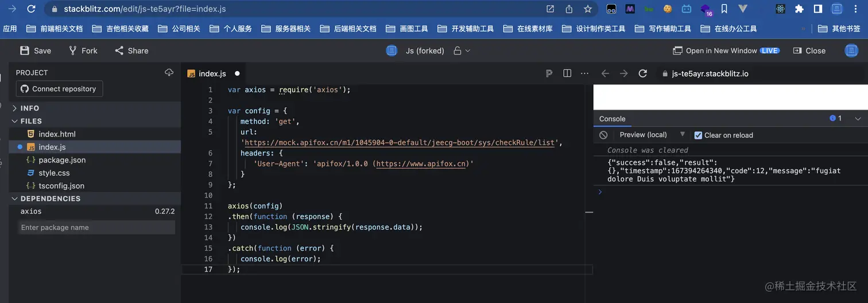Click the browser share icon
Screen dimensions: 868x303
(x=569, y=9)
